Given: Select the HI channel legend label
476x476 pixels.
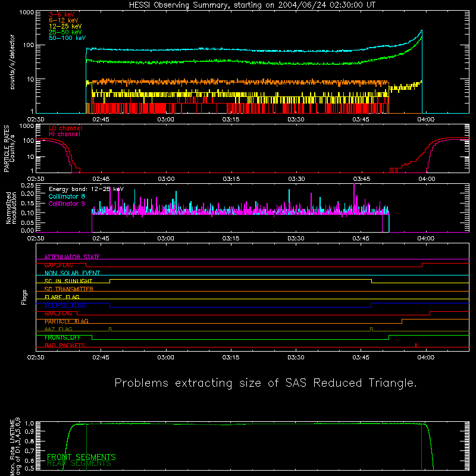Looking at the screenshot, I should coord(64,134).
